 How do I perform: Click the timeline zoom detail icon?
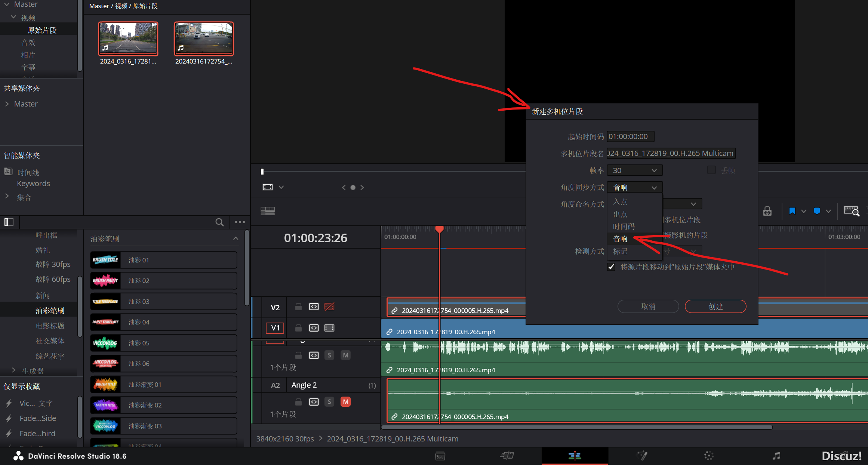852,211
